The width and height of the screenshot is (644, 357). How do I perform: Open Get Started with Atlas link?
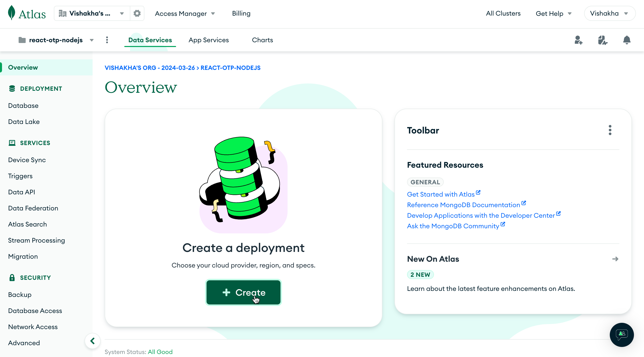[x=441, y=194]
